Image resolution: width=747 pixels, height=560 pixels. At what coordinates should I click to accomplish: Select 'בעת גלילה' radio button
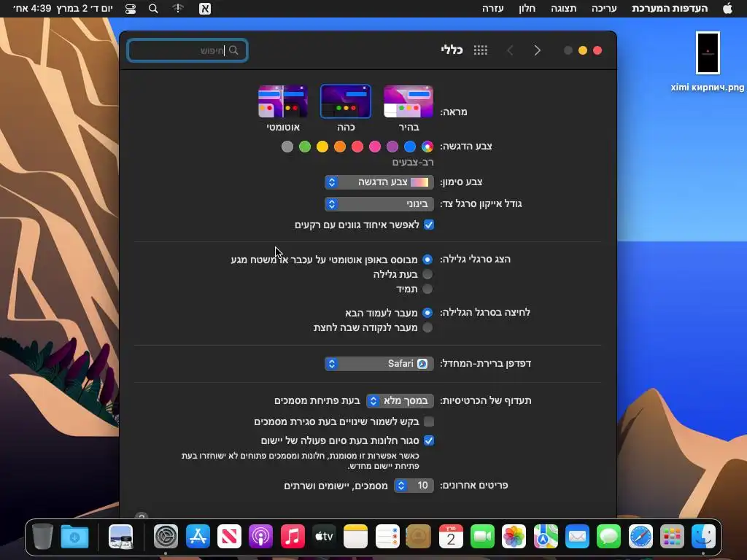(x=427, y=274)
